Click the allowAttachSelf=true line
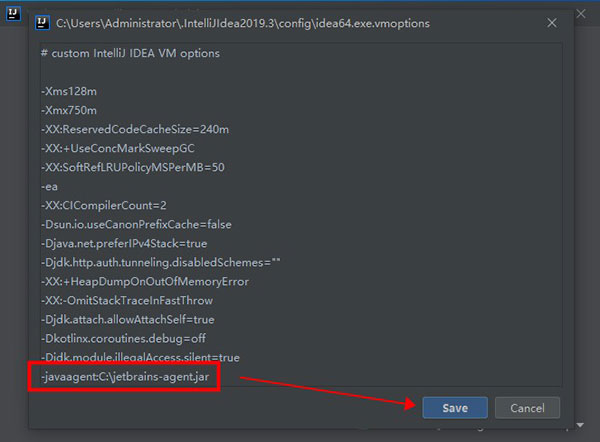The height and width of the screenshot is (442, 600). click(128, 320)
